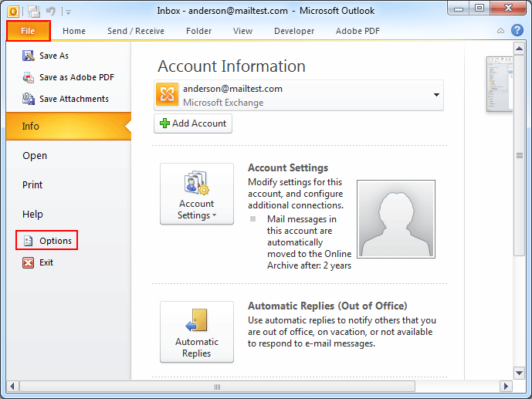Click the Account Settings section heading

(x=288, y=167)
